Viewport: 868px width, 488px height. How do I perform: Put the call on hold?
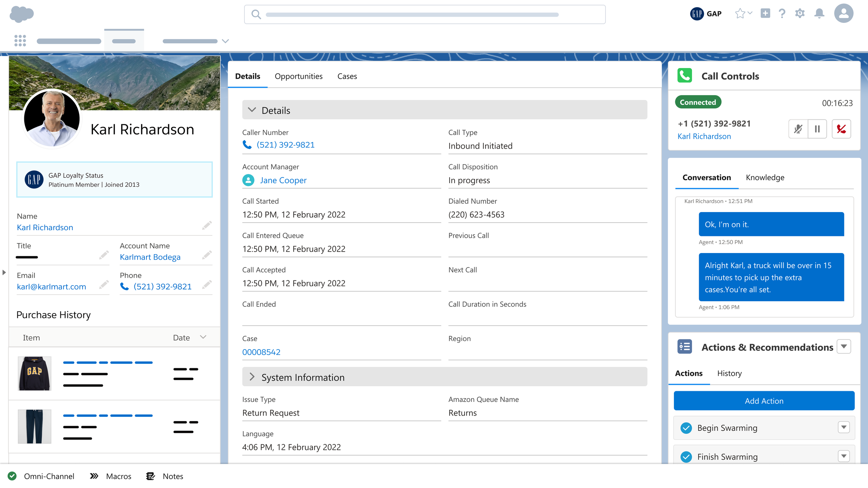pyautogui.click(x=817, y=129)
